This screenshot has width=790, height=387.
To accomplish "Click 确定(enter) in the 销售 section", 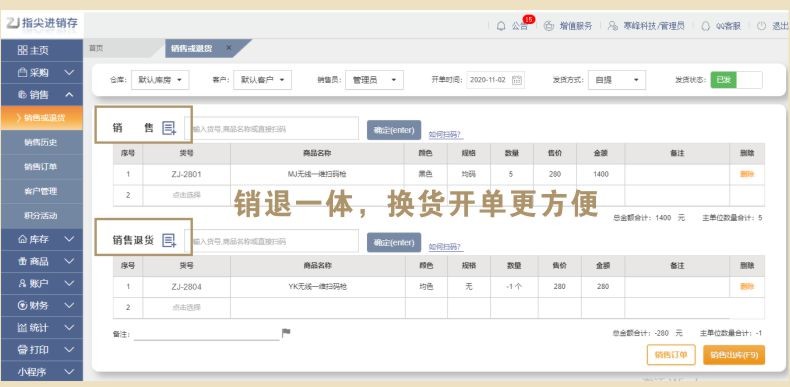I will pyautogui.click(x=393, y=130).
